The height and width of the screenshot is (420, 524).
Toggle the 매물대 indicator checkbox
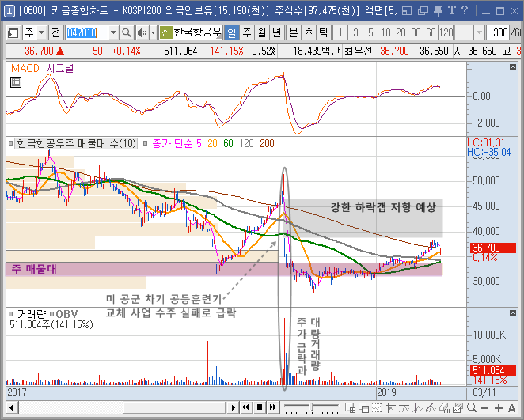(11, 144)
